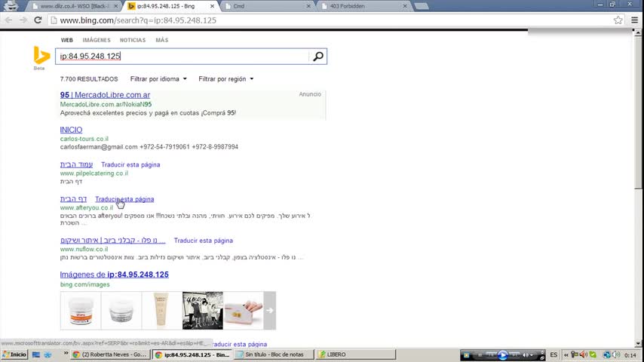Close the 403 Forbidden tab
Viewport: 644px width, 362px height.
click(x=404, y=6)
